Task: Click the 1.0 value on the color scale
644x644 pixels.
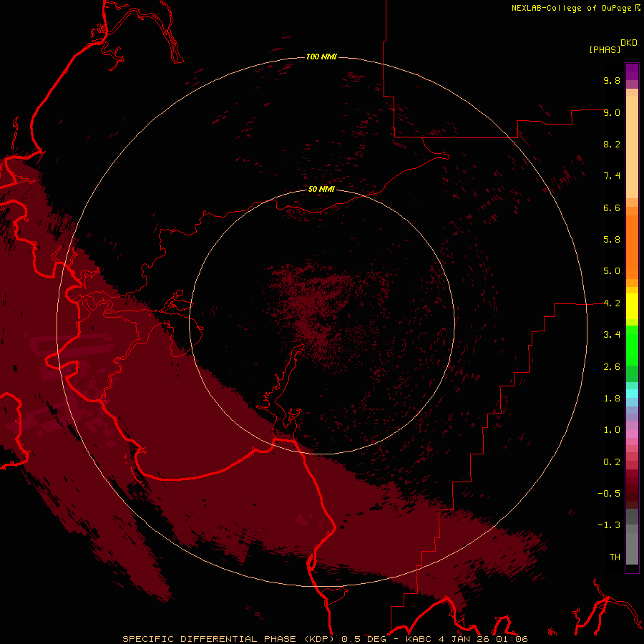Action: (612, 430)
